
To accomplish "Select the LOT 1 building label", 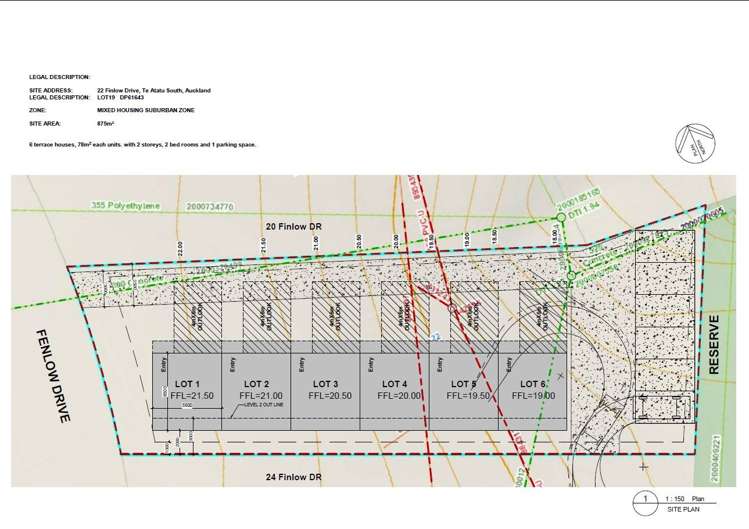I will coord(187,384).
